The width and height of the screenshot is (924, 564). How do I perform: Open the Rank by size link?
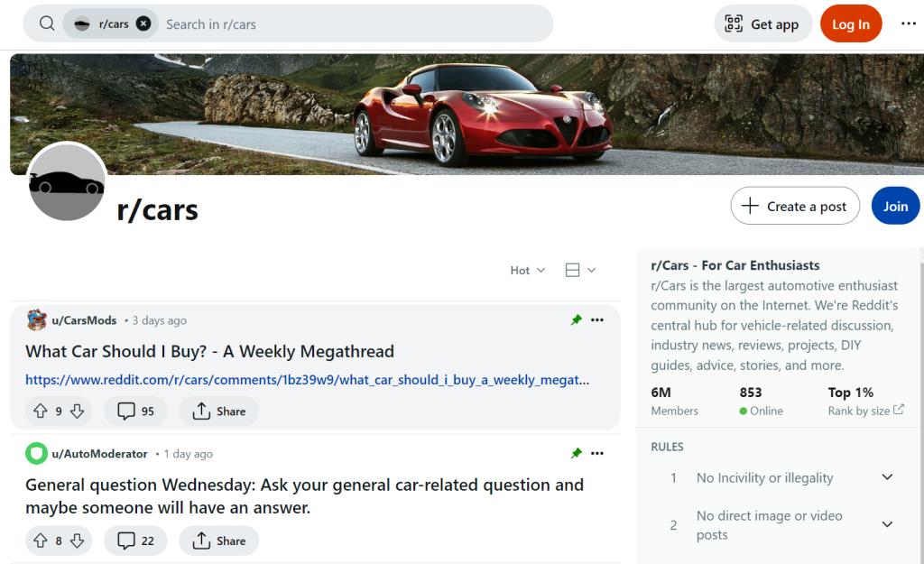[x=865, y=411]
